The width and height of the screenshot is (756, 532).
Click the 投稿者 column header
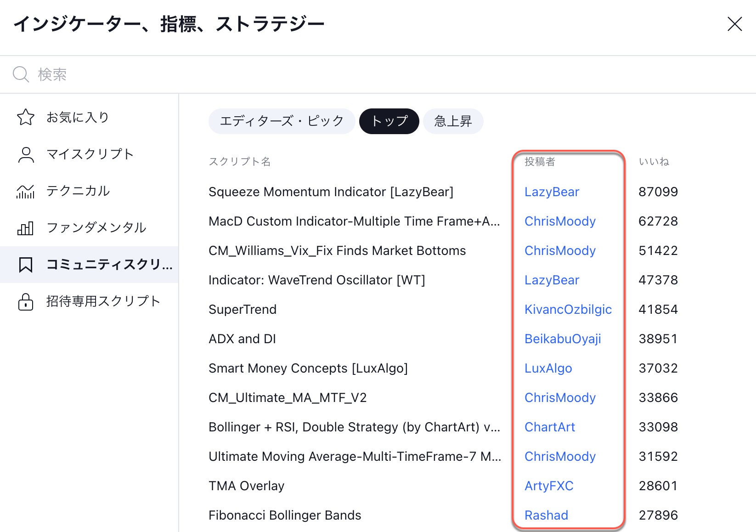tap(540, 162)
